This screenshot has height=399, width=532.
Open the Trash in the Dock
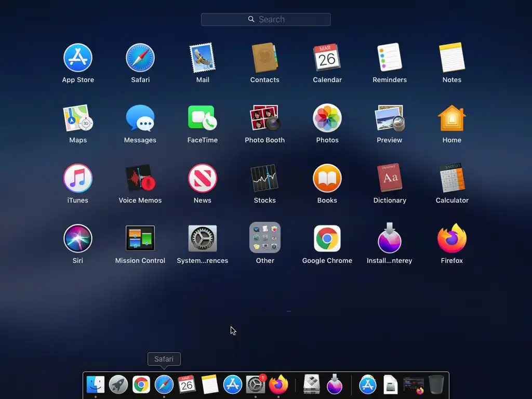(x=436, y=384)
